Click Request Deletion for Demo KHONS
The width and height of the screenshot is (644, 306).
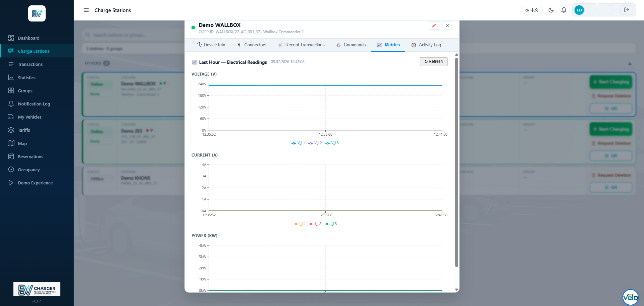tap(611, 175)
